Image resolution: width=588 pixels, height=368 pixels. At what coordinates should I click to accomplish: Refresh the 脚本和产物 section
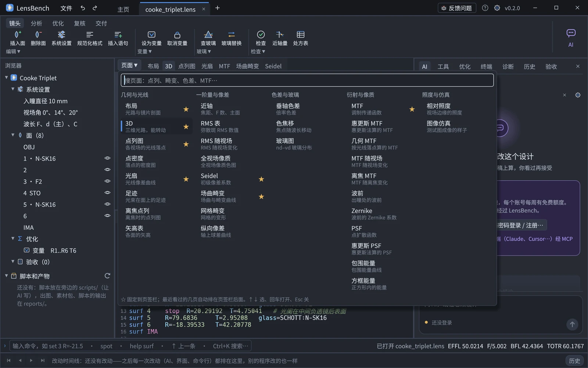click(x=107, y=276)
